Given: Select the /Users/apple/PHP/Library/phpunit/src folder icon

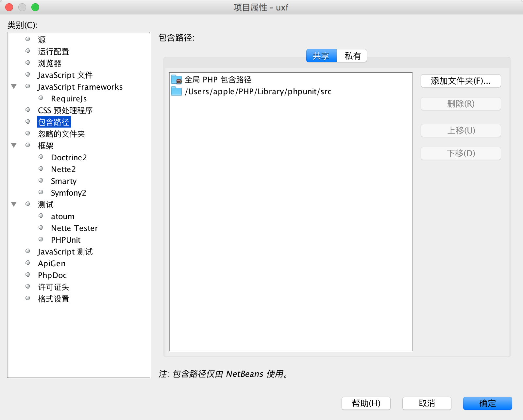Looking at the screenshot, I should [177, 91].
